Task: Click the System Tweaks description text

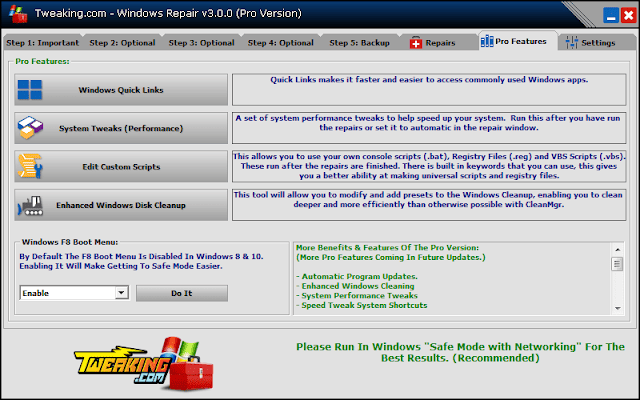Action: coord(429,123)
